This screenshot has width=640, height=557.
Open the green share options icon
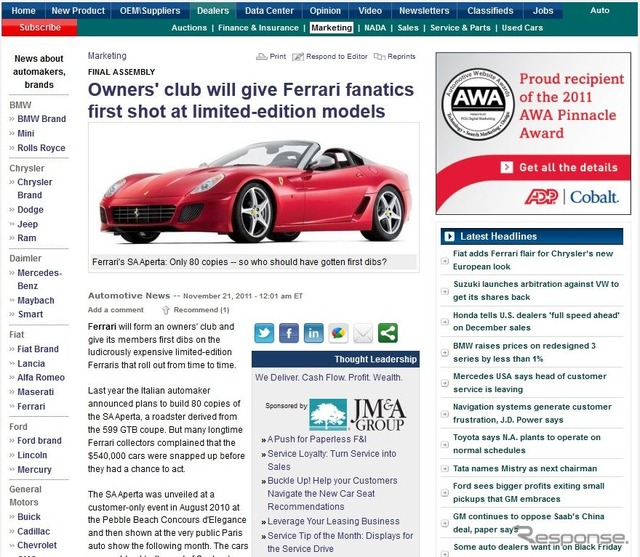[x=388, y=333]
